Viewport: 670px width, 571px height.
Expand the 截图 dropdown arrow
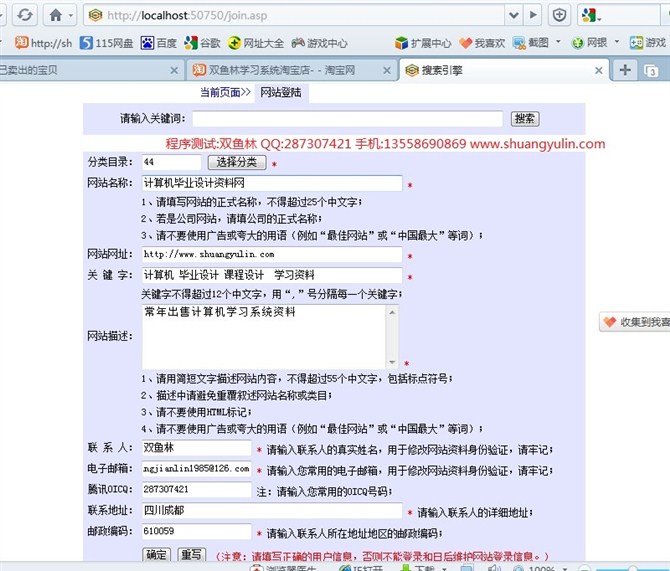click(x=558, y=42)
